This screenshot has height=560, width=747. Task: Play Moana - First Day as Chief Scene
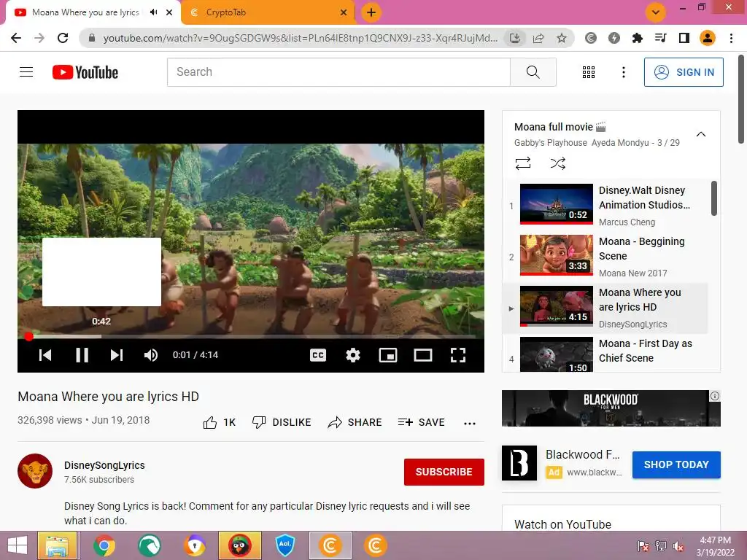pos(605,354)
